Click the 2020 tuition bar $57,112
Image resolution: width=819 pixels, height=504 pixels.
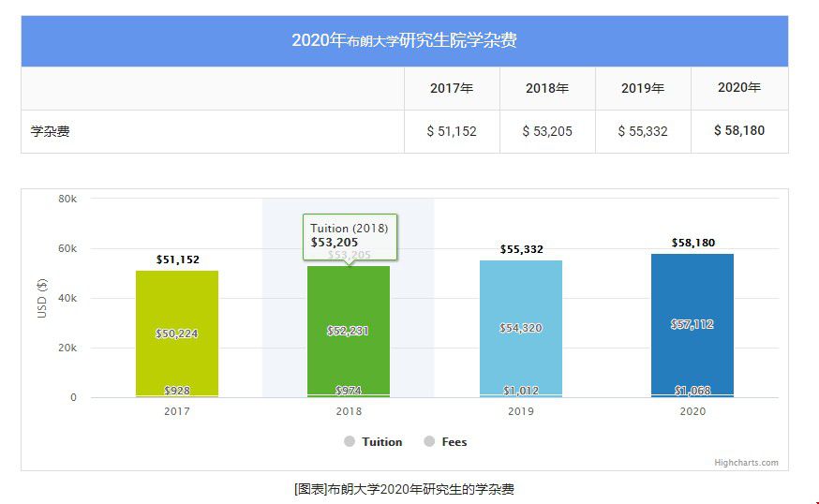[692, 324]
